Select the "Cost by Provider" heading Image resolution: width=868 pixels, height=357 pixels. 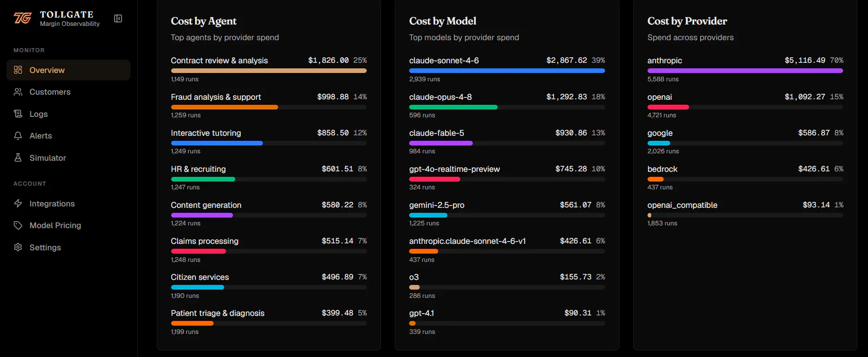click(x=687, y=21)
